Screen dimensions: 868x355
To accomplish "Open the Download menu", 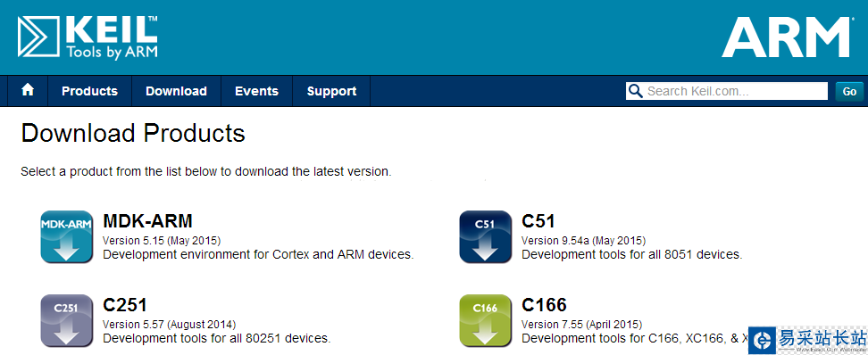I will coord(176,91).
